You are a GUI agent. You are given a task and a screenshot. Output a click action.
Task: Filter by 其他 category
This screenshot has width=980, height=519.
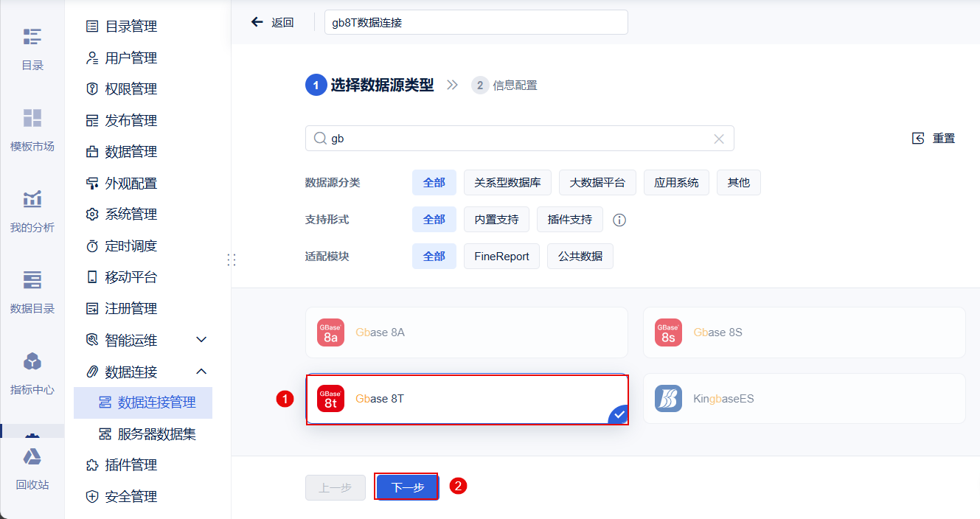coord(739,183)
